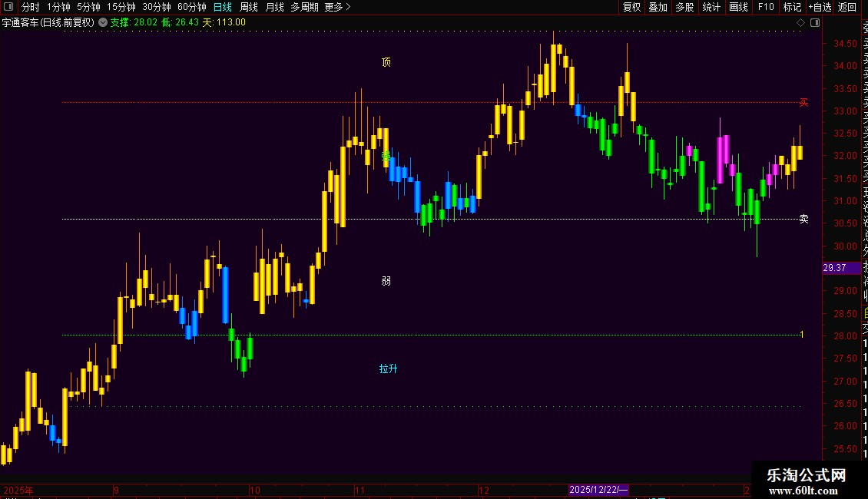Switch to 周线 weekly chart
Image resolution: width=868 pixels, height=499 pixels.
[249, 7]
